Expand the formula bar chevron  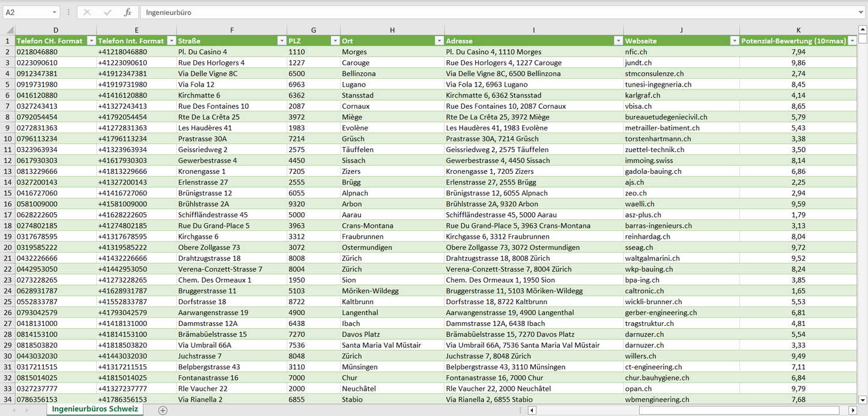coord(861,12)
